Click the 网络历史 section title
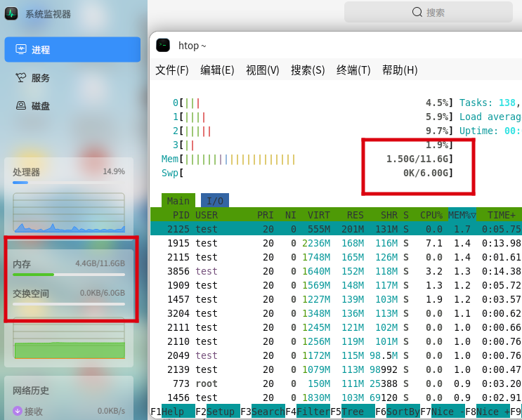Screen dimensions: 522x420 (x=31, y=390)
